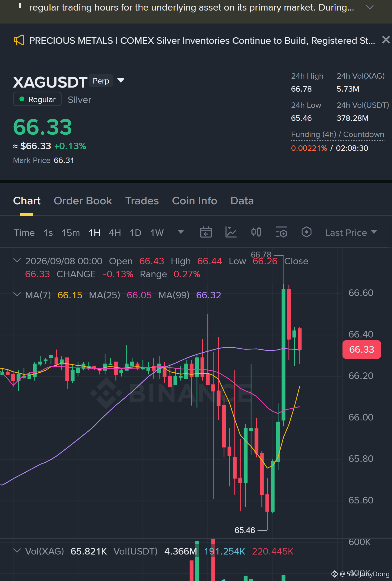
Task: Switch to the Coin Info tab
Action: [x=194, y=201]
